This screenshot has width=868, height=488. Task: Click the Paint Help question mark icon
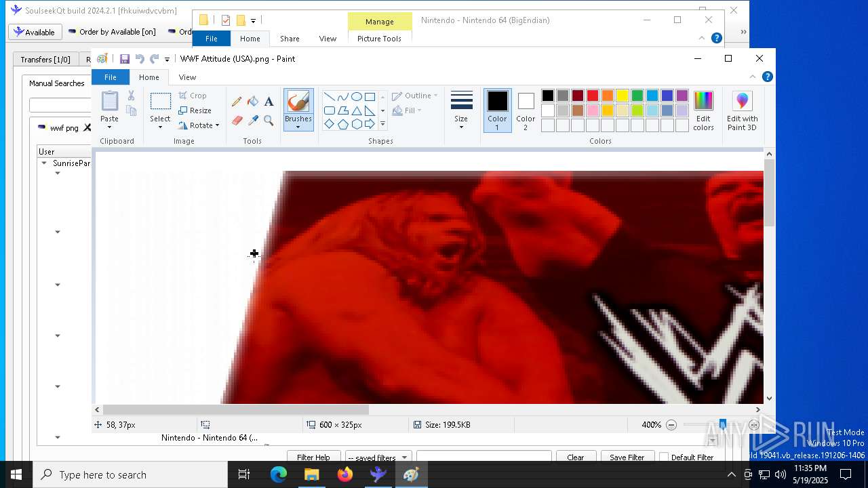[x=767, y=77]
